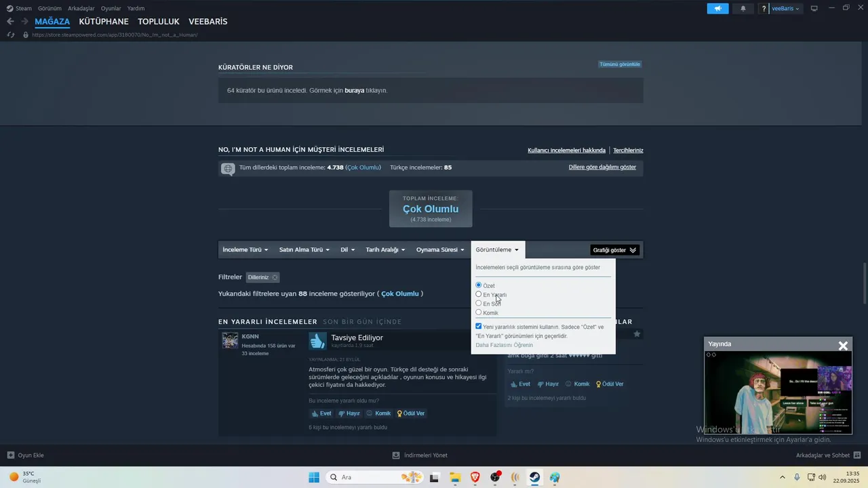This screenshot has width=868, height=488.
Task: Follow the buraya curator link
Action: click(354, 90)
